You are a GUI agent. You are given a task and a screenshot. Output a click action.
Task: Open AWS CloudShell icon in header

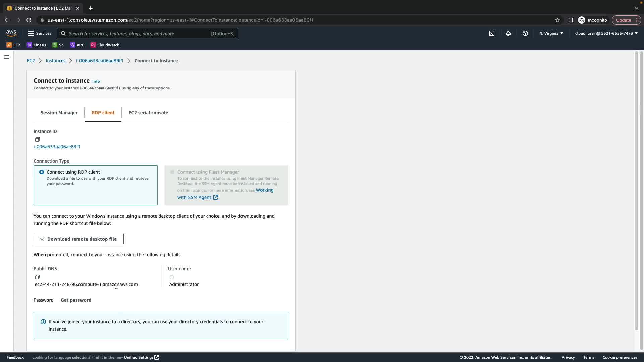point(492,33)
